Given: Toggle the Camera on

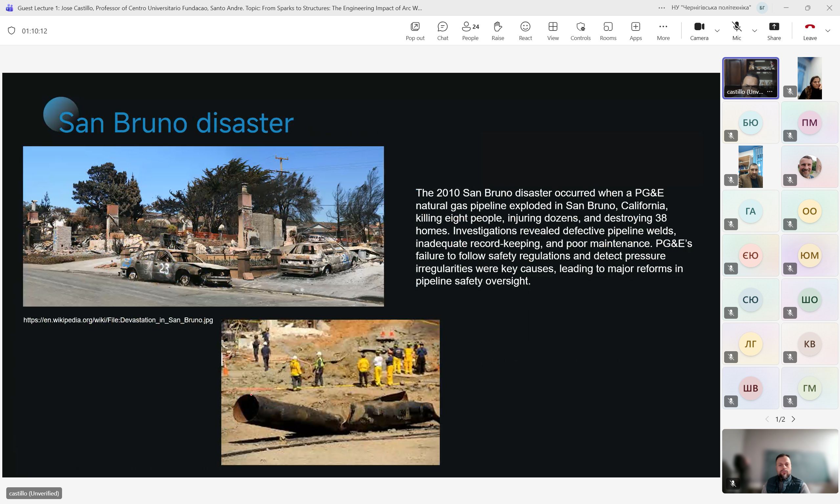Looking at the screenshot, I should click(699, 30).
